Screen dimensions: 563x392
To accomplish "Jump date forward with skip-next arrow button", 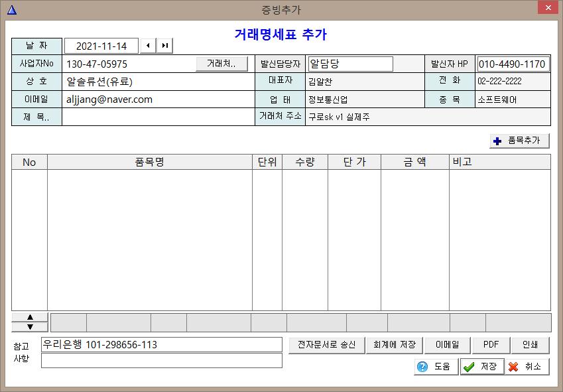I will (165, 46).
